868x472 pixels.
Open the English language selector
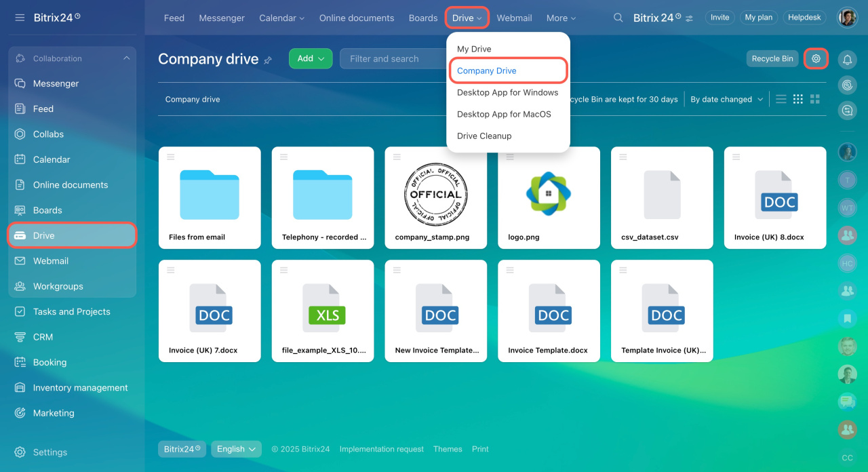point(236,449)
